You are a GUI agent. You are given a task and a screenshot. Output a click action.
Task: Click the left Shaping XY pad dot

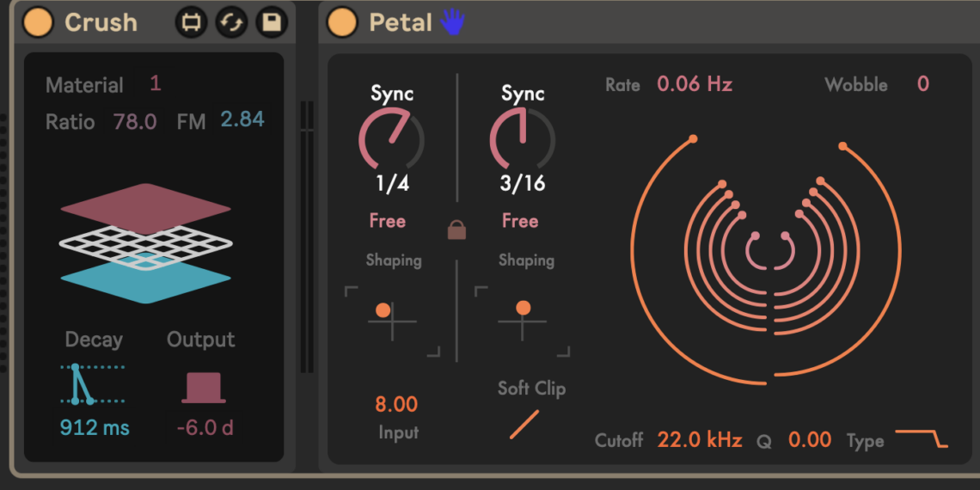(383, 310)
